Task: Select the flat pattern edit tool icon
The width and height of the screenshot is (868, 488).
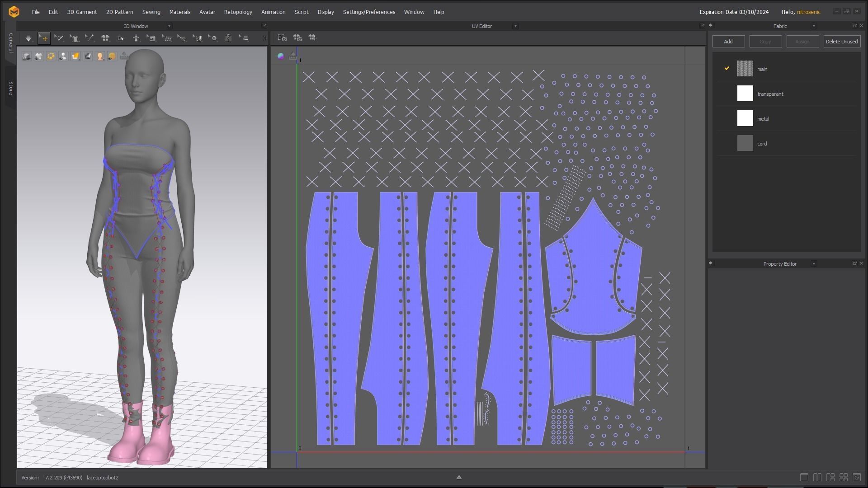Action: (244, 38)
